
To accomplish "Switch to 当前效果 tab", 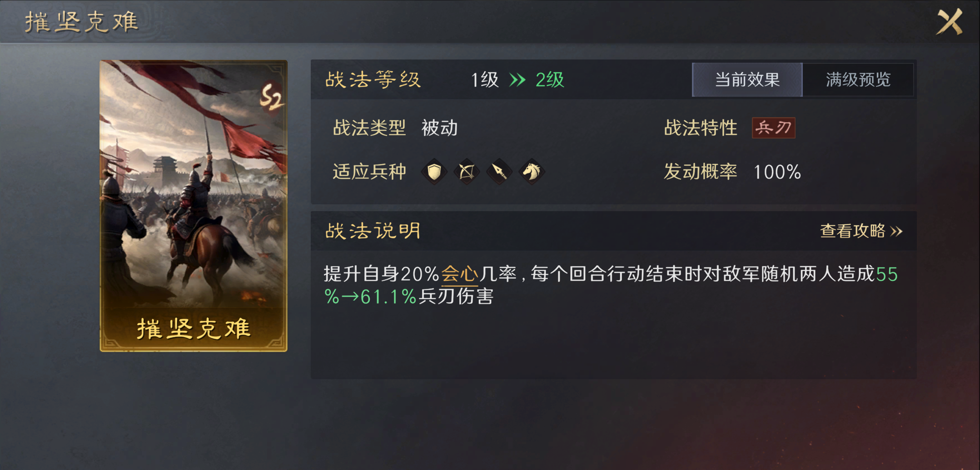I will point(747,80).
